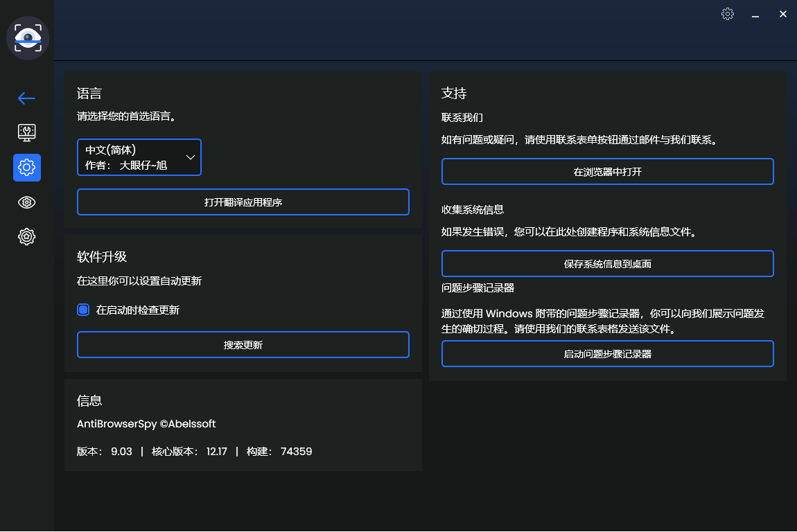Click core version value 12.17
This screenshot has height=532, width=797.
[x=216, y=452]
